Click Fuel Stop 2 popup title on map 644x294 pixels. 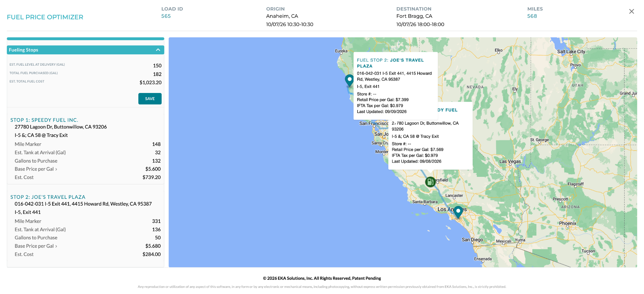[390, 63]
